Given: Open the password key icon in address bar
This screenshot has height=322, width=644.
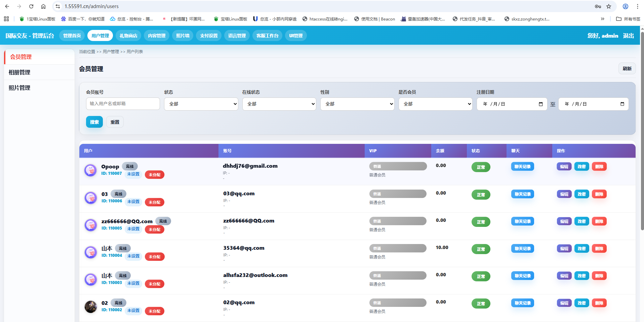Looking at the screenshot, I should tap(598, 6).
